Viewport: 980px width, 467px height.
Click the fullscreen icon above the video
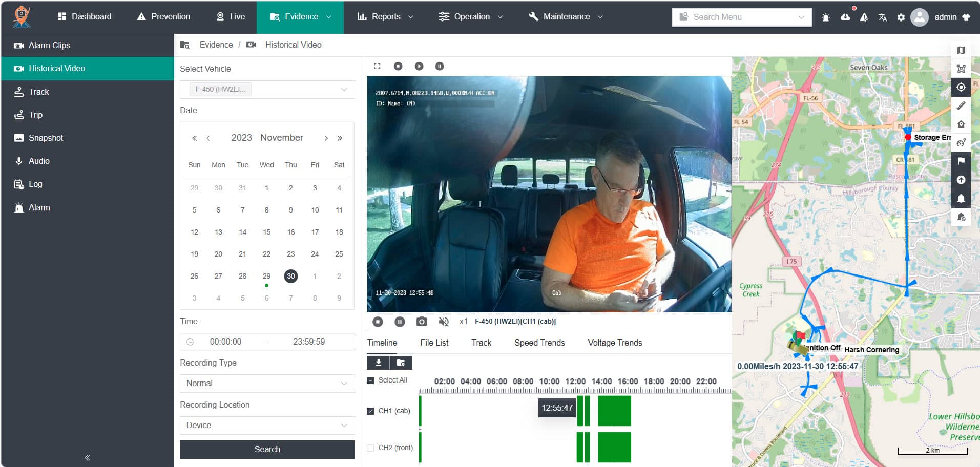[x=377, y=66]
